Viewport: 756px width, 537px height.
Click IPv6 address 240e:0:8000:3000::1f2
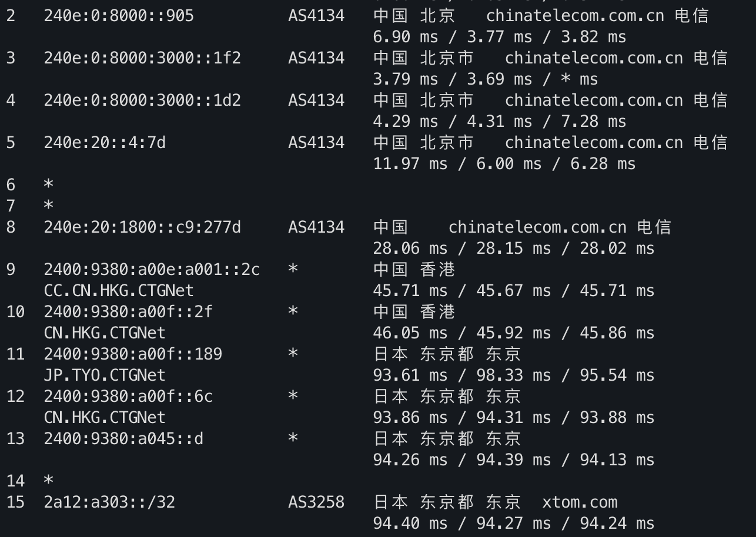coord(142,58)
